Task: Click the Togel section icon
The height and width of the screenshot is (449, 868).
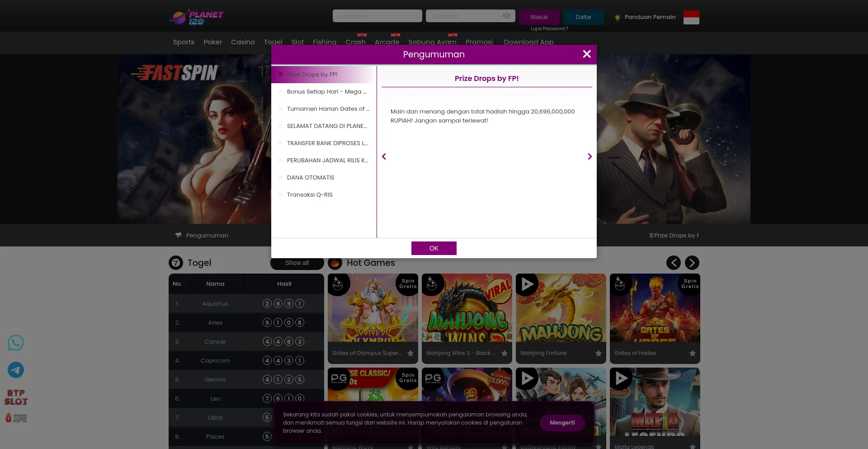Action: (x=176, y=263)
